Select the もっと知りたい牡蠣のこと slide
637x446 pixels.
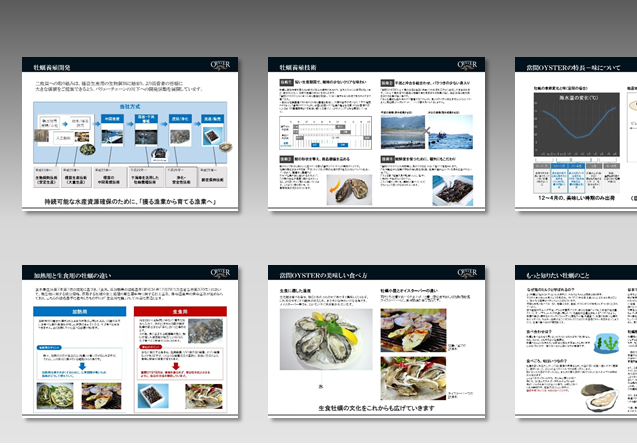(576, 341)
